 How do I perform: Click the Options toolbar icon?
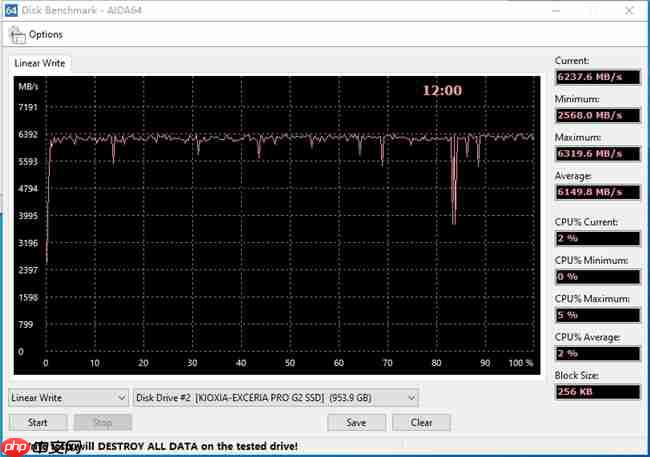pos(17,35)
